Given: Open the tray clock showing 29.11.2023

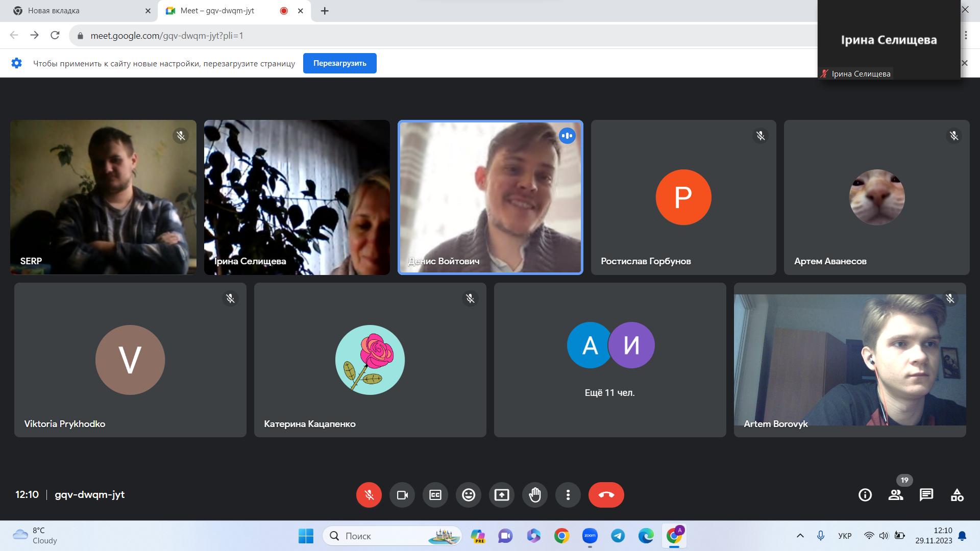Looking at the screenshot, I should tap(934, 536).
